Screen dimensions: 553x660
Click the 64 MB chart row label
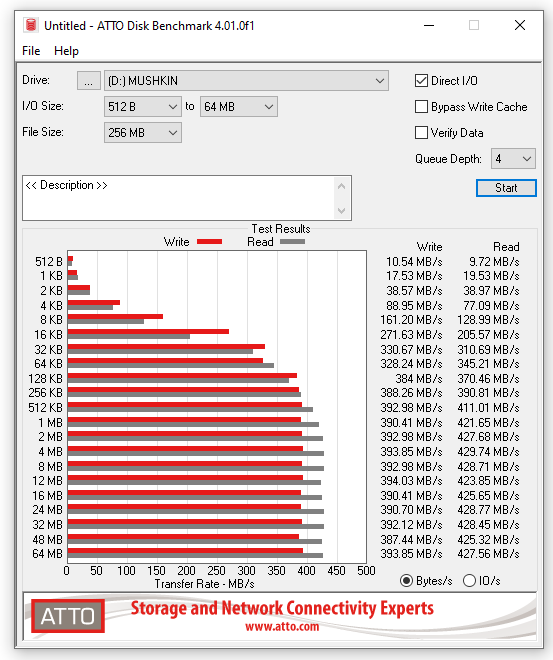tap(48, 554)
